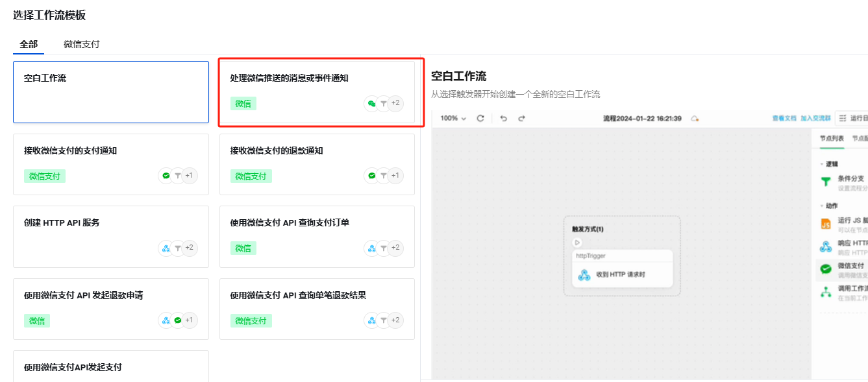Viewport: 868px width, 382px height.
Task: Click the refresh icon above the canvas
Action: pyautogui.click(x=479, y=117)
